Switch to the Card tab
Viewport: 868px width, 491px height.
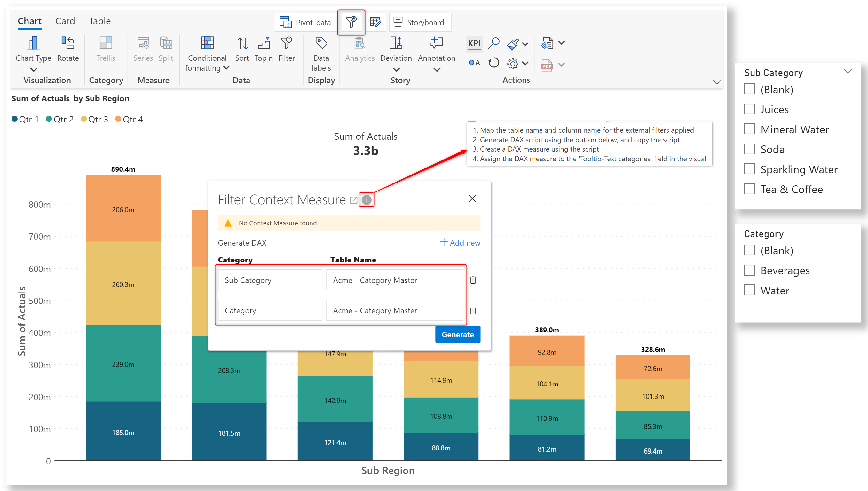tap(65, 21)
